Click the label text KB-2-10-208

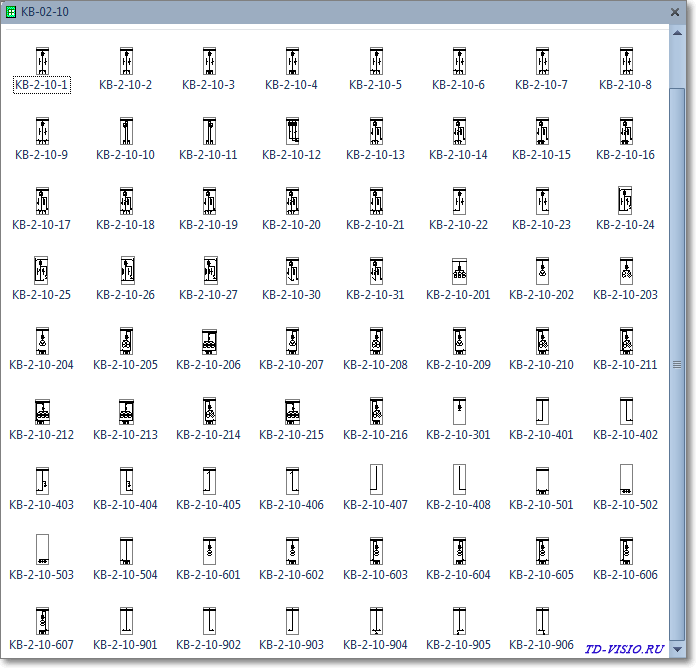(376, 365)
